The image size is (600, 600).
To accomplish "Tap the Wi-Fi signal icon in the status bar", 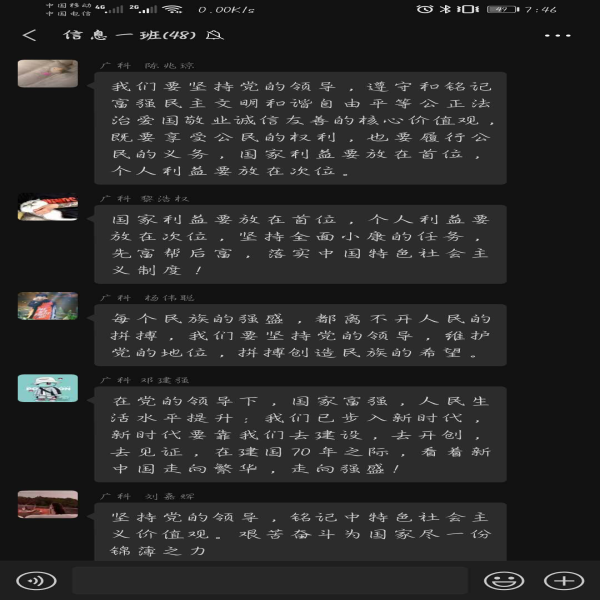I will coord(172,9).
